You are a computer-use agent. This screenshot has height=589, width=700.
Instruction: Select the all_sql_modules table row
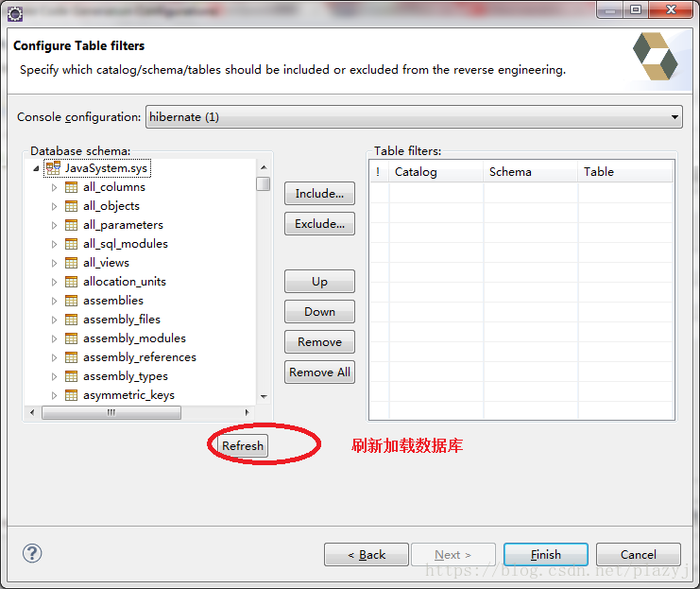pos(126,244)
